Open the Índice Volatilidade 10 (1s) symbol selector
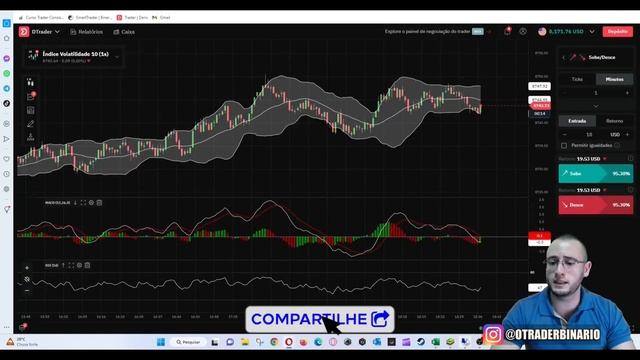640x360 pixels. [73, 57]
